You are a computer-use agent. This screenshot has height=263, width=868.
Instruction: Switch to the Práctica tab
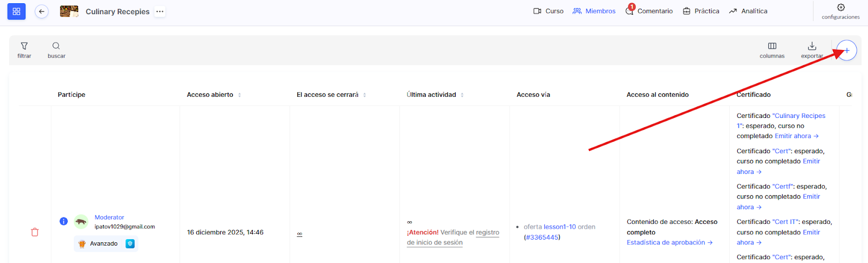[701, 11]
